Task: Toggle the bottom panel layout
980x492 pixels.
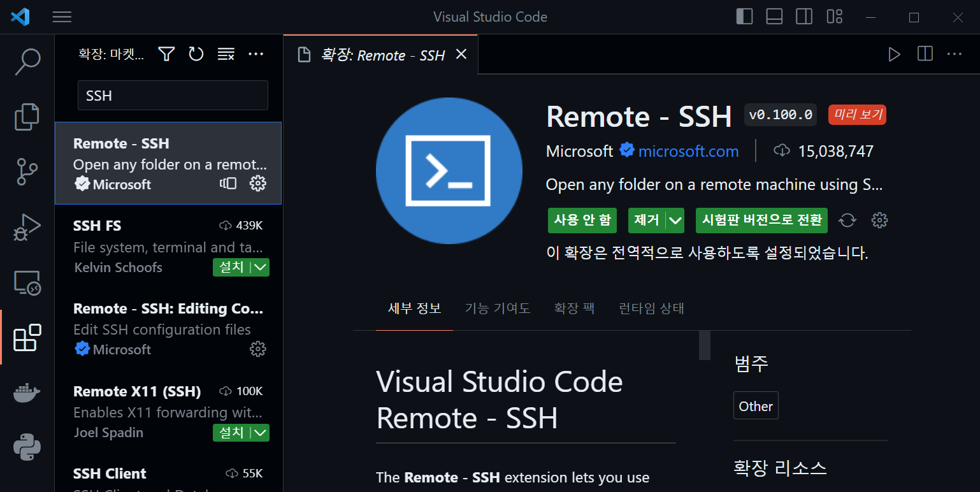Action: (x=774, y=17)
